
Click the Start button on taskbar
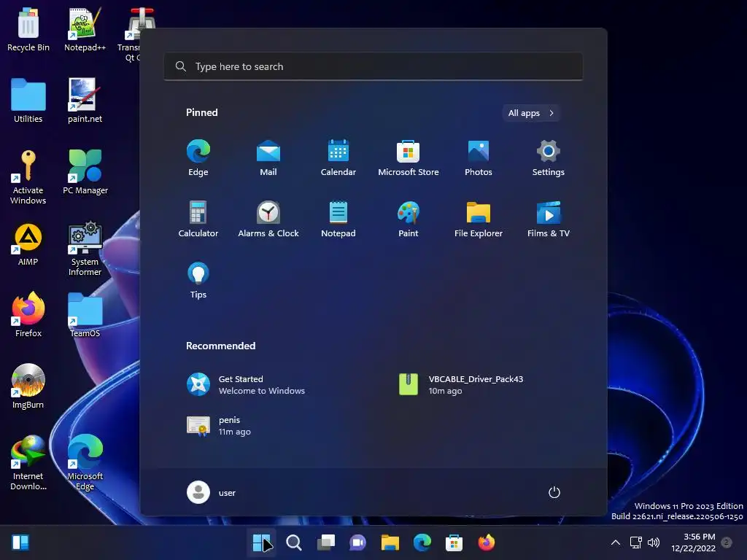[x=261, y=542]
